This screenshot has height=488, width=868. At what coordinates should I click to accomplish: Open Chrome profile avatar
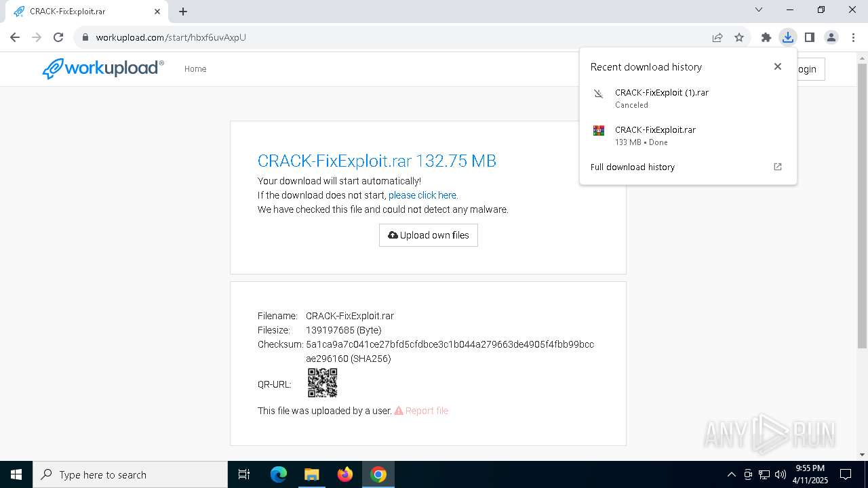(x=831, y=37)
